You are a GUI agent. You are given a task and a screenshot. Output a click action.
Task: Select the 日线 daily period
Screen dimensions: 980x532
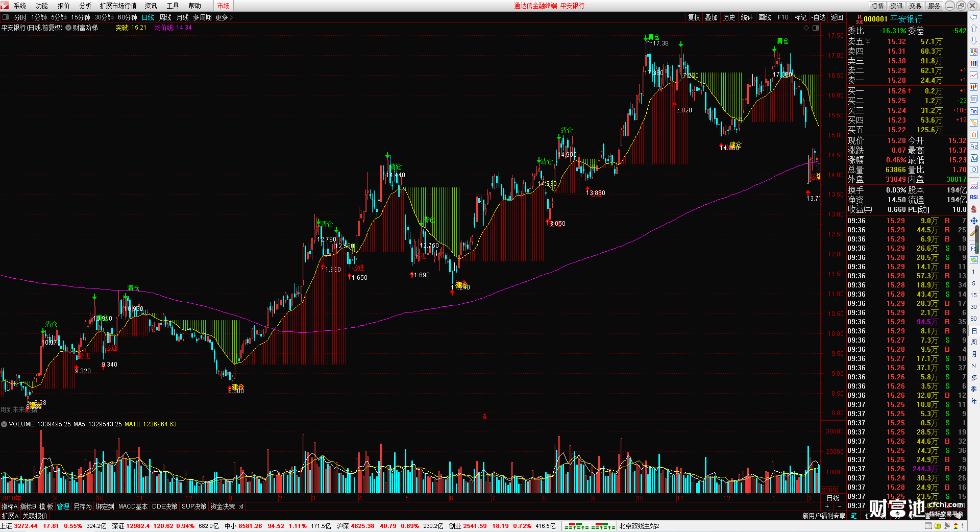[148, 17]
